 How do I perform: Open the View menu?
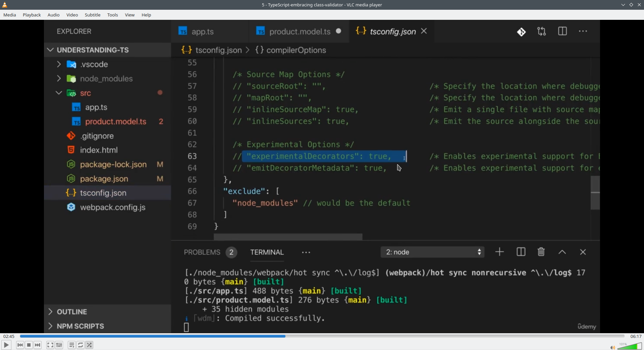pos(130,15)
